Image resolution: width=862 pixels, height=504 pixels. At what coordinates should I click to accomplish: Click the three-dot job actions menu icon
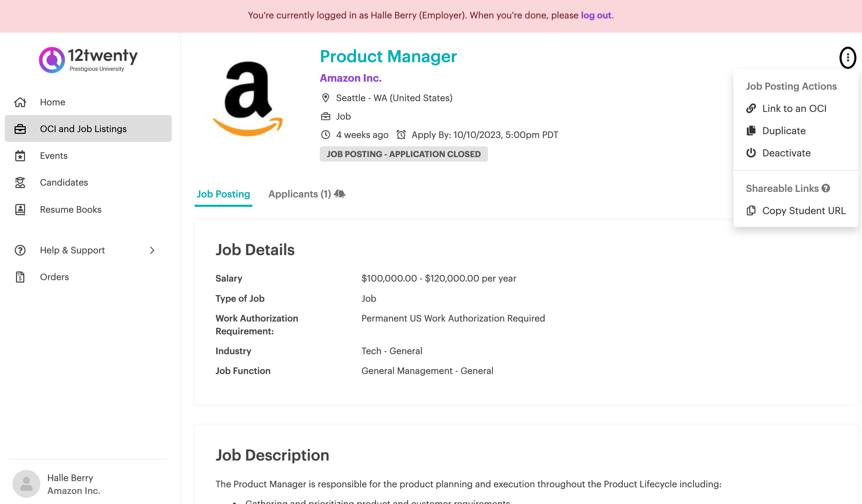point(848,58)
